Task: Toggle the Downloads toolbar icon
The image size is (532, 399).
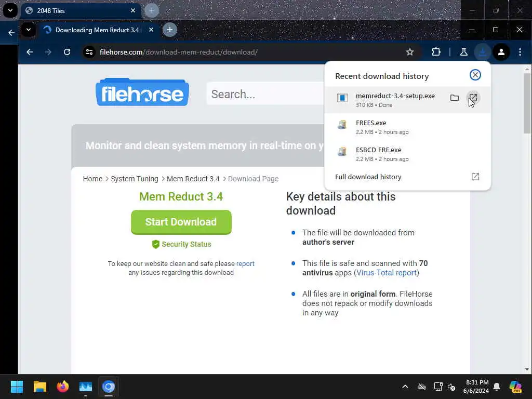Action: (x=482, y=52)
